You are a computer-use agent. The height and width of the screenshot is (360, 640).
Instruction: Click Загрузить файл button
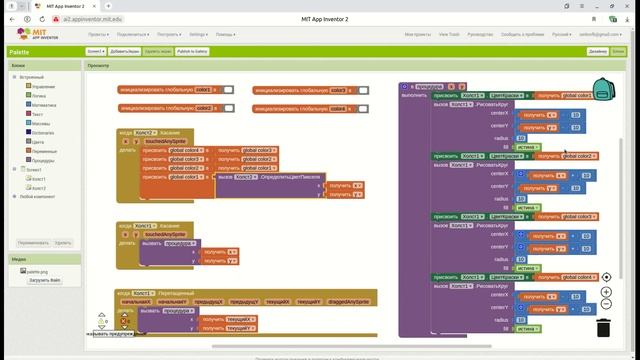(x=44, y=280)
